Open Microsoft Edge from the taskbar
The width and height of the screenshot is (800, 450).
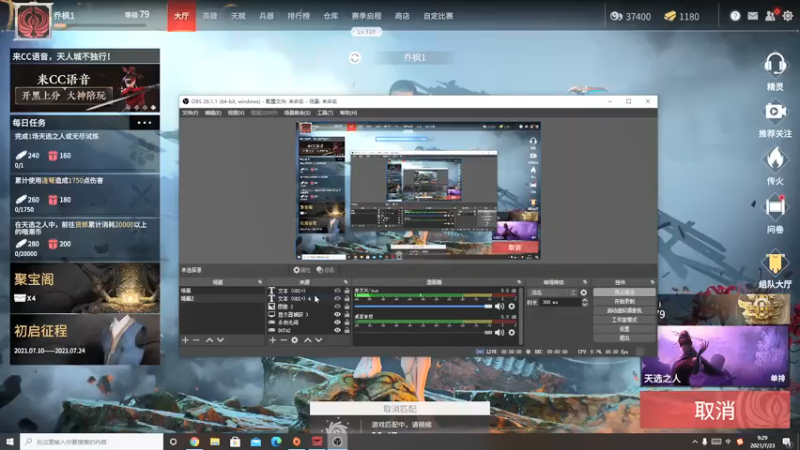coord(276,441)
